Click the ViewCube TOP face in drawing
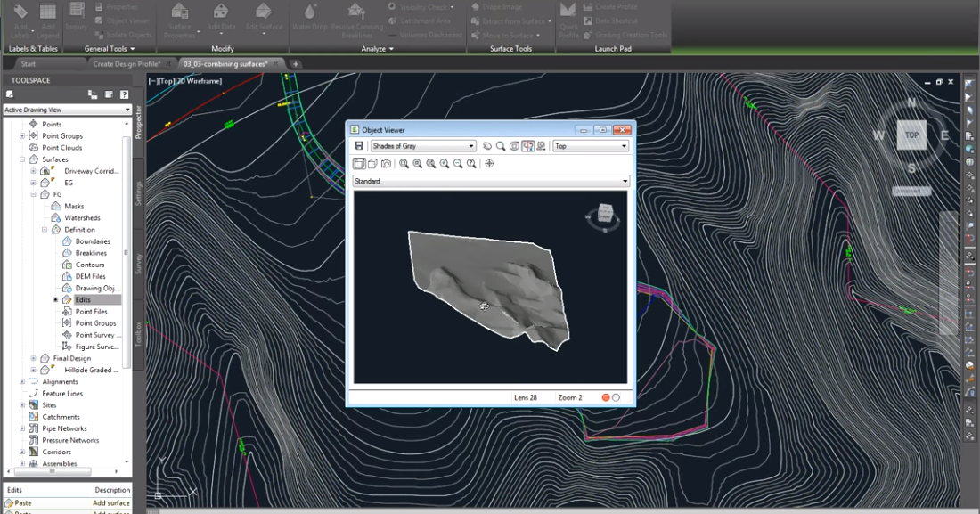The image size is (980, 514). tap(911, 135)
